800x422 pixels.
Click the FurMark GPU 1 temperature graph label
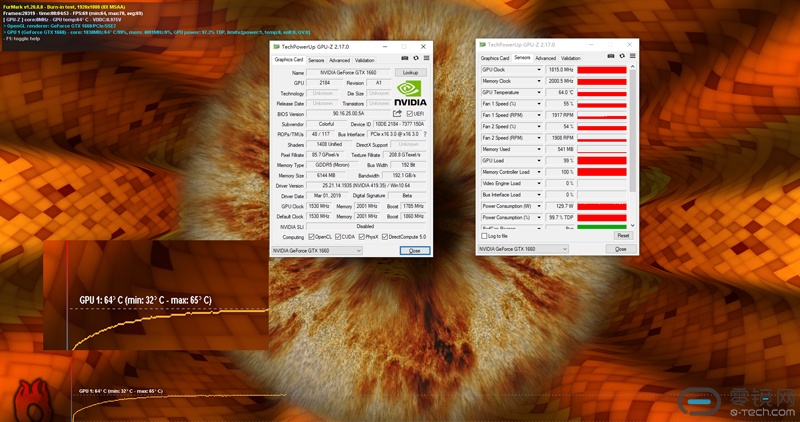(145, 301)
